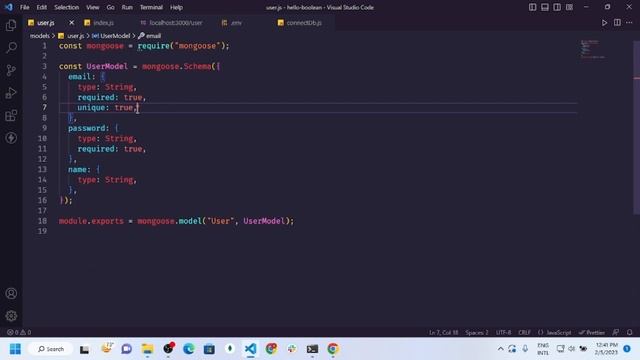
Task: Click the code minimap preview
Action: (x=593, y=49)
